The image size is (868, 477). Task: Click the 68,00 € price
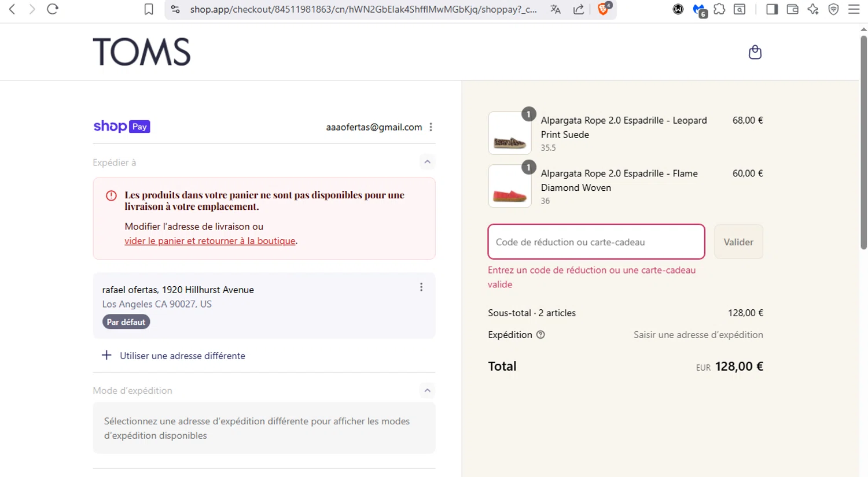click(748, 120)
